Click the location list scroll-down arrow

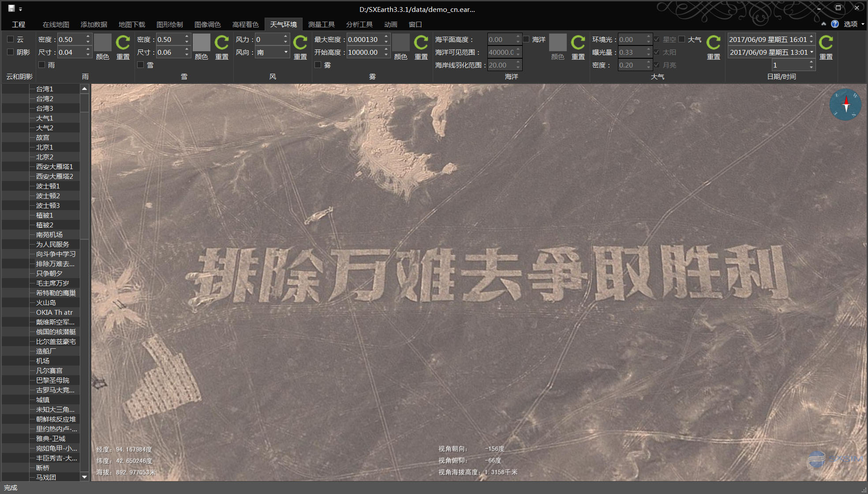pos(84,477)
